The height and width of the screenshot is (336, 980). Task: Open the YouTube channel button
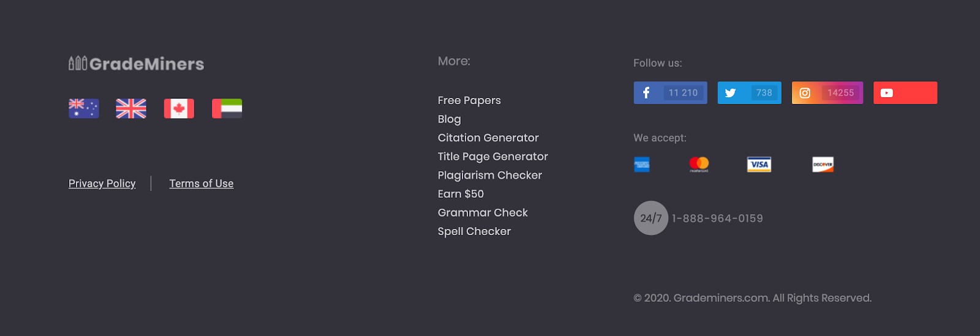click(x=905, y=92)
